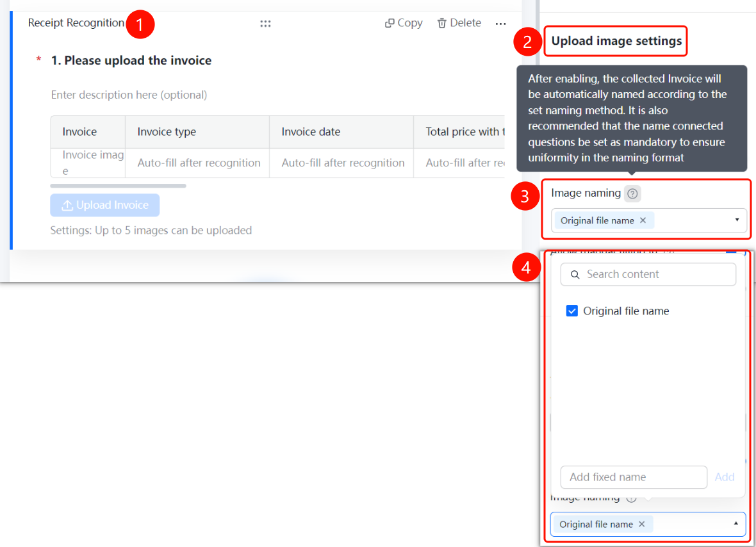Click the Auto-fill cell under Invoice date
Screen dimensions: 756x547
tap(341, 163)
